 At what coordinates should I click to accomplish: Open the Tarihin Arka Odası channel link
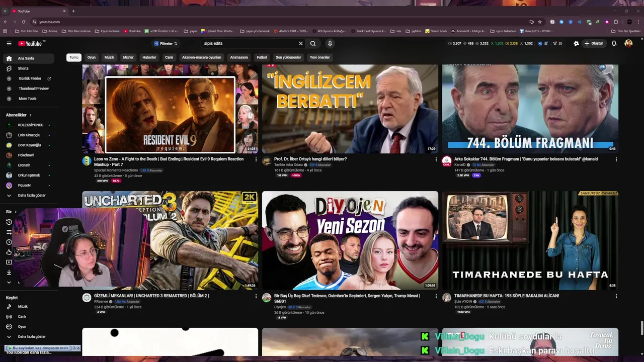click(288, 165)
